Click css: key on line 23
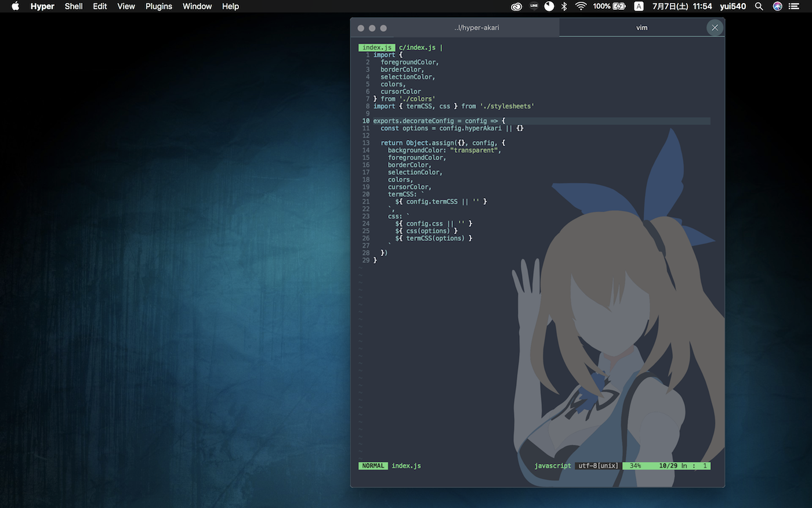This screenshot has height=508, width=812. click(x=395, y=217)
